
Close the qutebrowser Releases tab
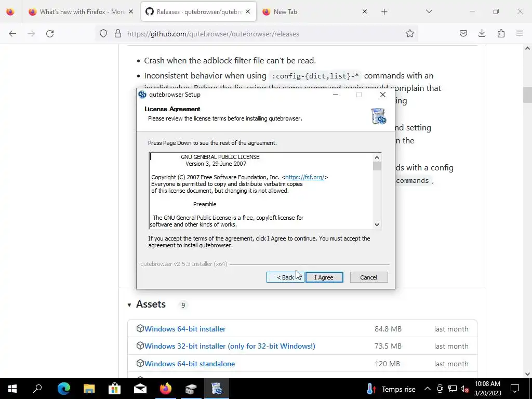(x=248, y=11)
